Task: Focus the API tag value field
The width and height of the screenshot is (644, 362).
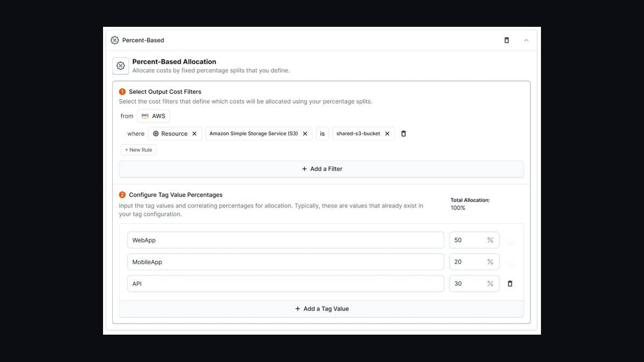Action: pos(286,284)
